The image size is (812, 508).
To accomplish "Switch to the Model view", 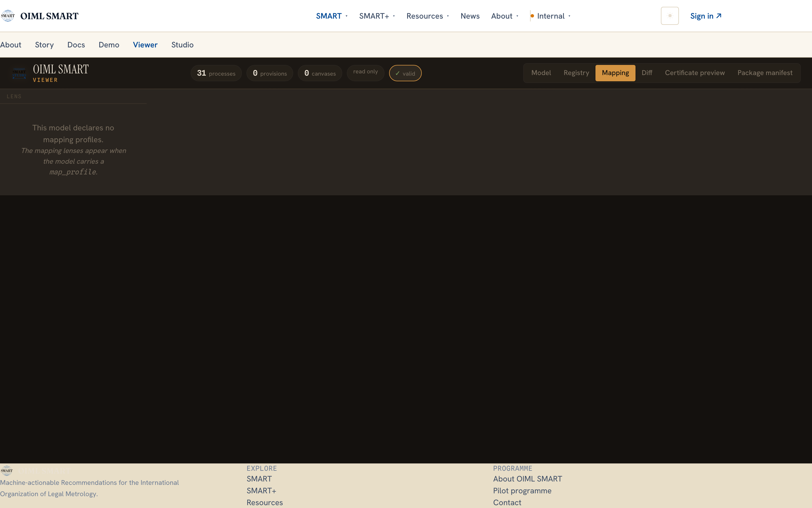I will click(x=541, y=73).
